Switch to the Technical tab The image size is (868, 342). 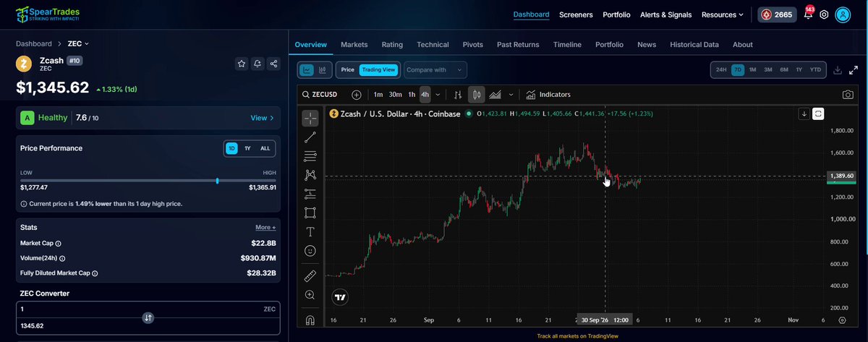433,44
